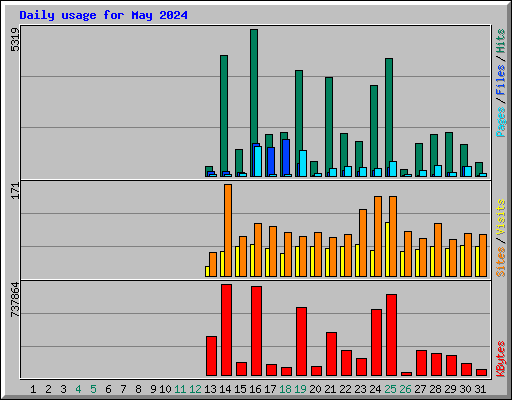Select day label 16 on the axis

(255, 389)
